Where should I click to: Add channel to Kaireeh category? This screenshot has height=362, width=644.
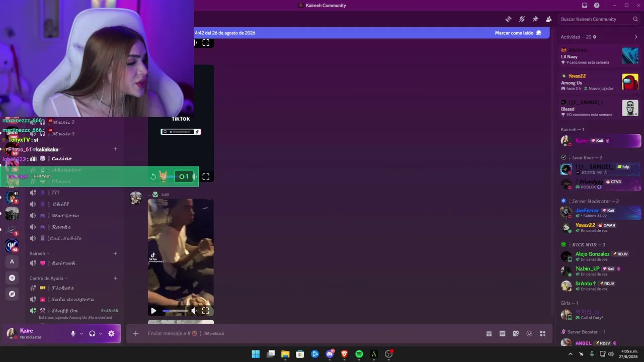click(115, 253)
